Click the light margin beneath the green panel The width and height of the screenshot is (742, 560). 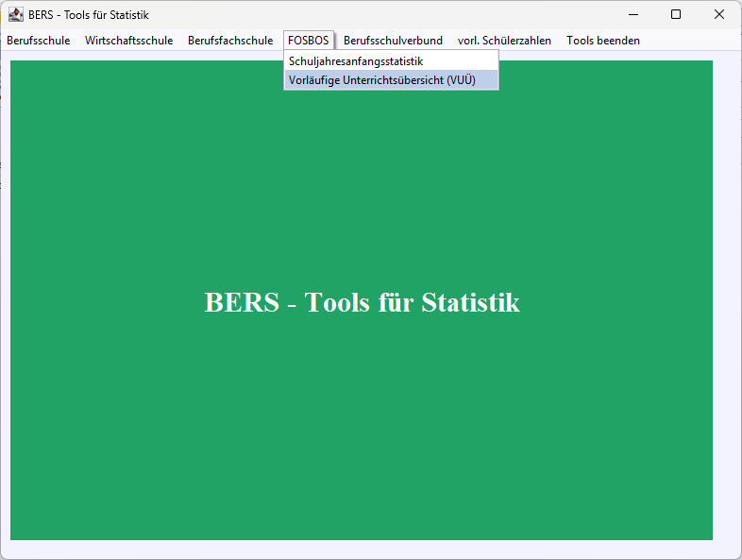pos(362,549)
